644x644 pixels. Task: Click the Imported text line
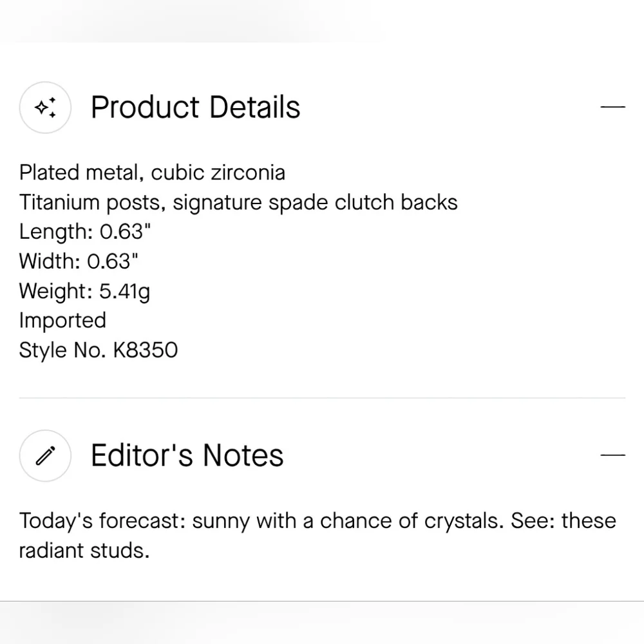pos(63,320)
